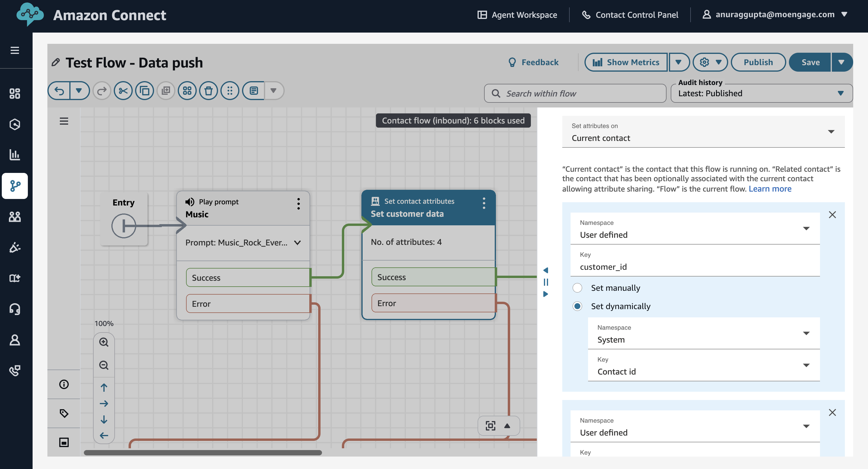Open the Learn more link

pos(770,189)
